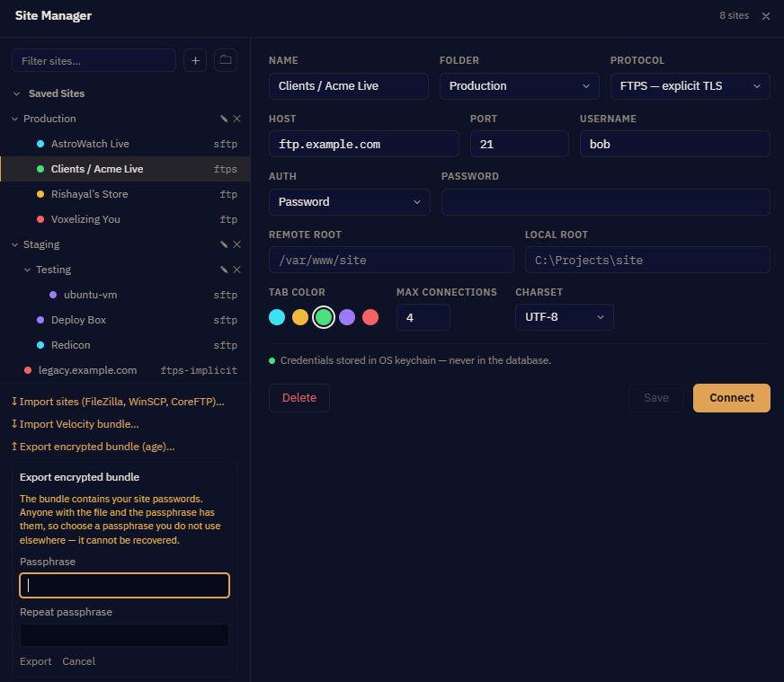Screen dimensions: 784x682
Task: Click the Save button
Action: 656,398
